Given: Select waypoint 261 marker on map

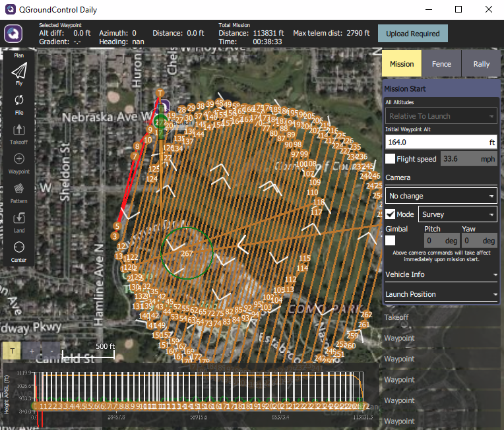Looking at the screenshot, I should point(364,324).
